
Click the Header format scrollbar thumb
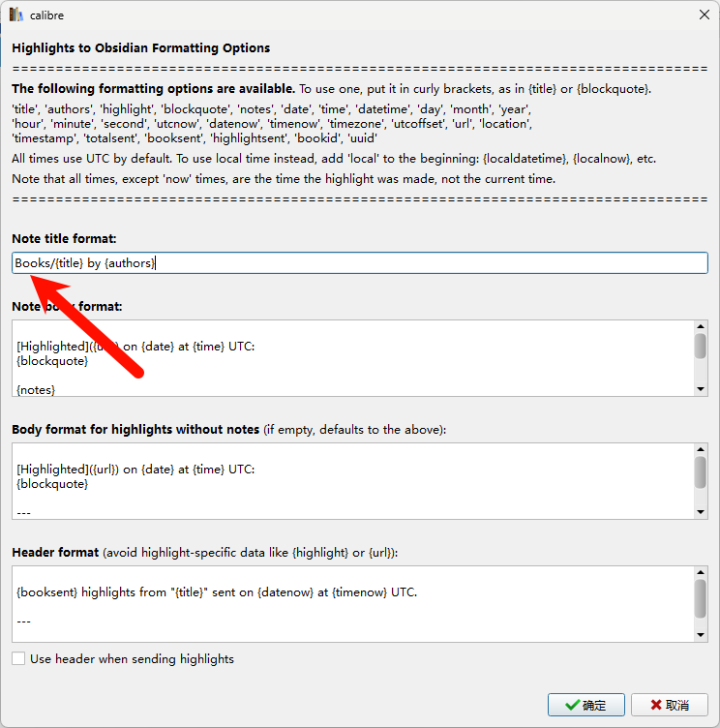coord(701,597)
